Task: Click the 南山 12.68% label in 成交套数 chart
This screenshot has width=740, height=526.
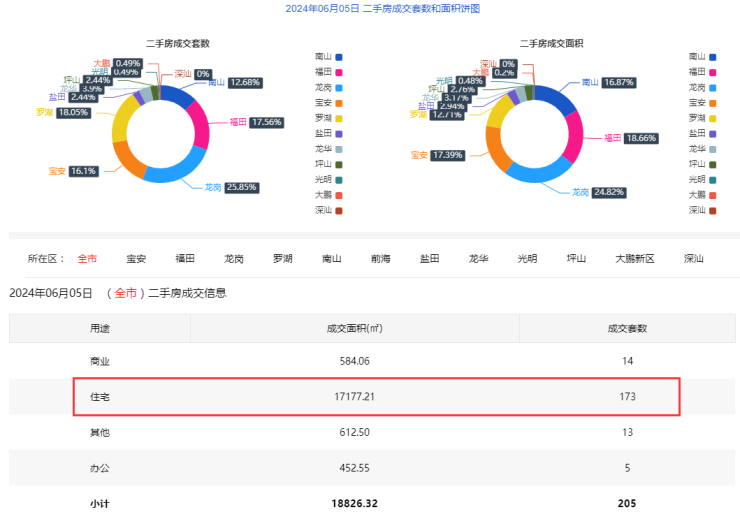Action: 235,83
